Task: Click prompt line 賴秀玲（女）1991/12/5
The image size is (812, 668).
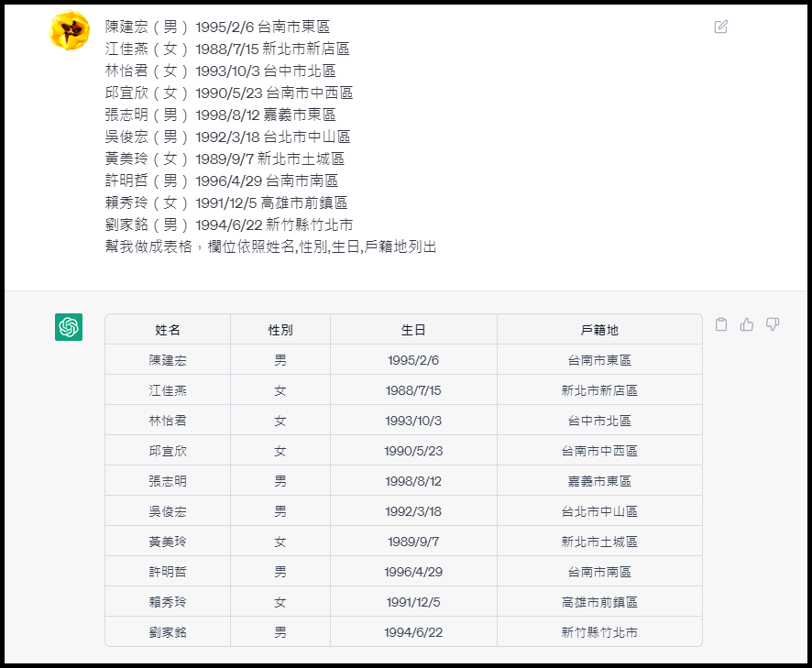Action: 225,203
